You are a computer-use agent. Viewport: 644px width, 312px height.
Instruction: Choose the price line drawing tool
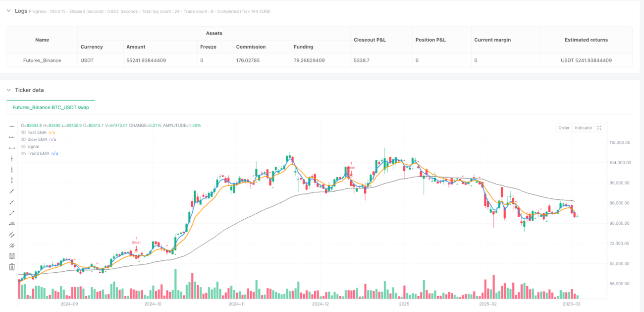click(12, 224)
